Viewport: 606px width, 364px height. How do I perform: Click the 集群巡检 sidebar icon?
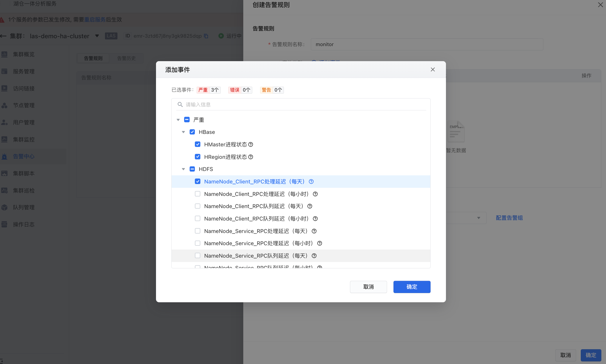(x=4, y=190)
